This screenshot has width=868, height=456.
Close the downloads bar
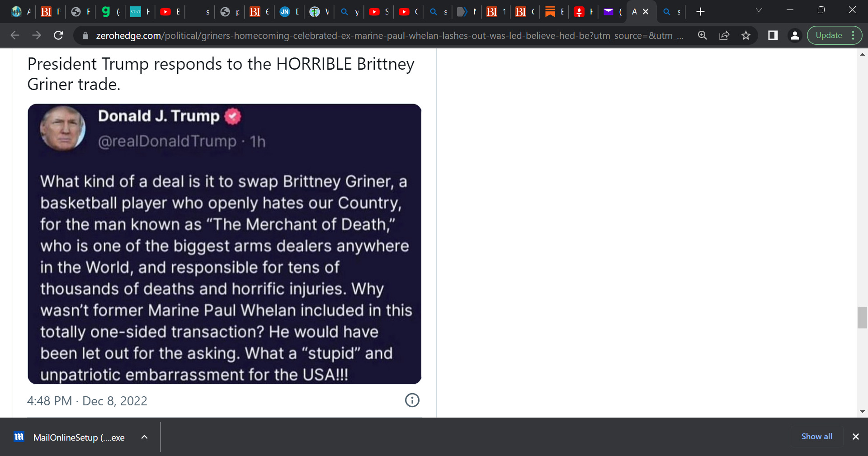pos(855,437)
